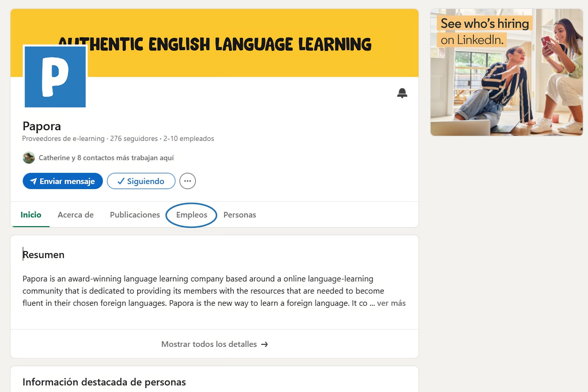Click the paper plane icon on Enviar mensaje
The height and width of the screenshot is (392, 588).
click(34, 181)
